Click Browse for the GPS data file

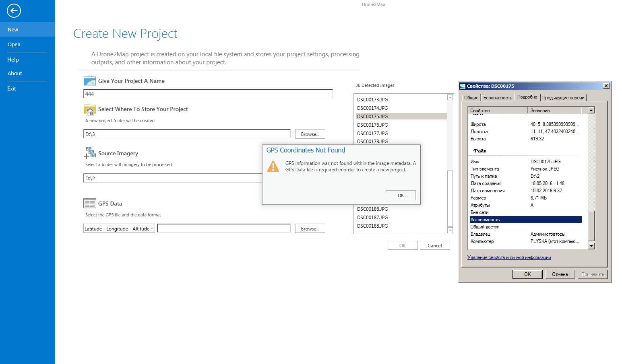310,228
